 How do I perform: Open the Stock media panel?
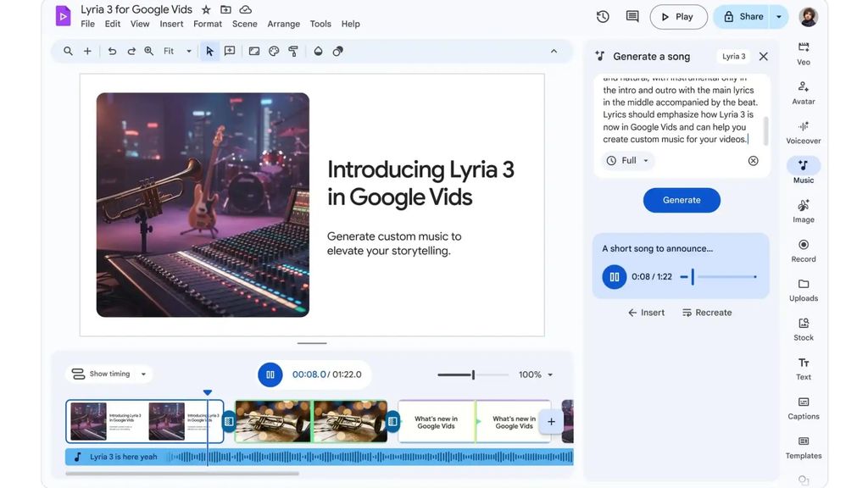point(803,329)
